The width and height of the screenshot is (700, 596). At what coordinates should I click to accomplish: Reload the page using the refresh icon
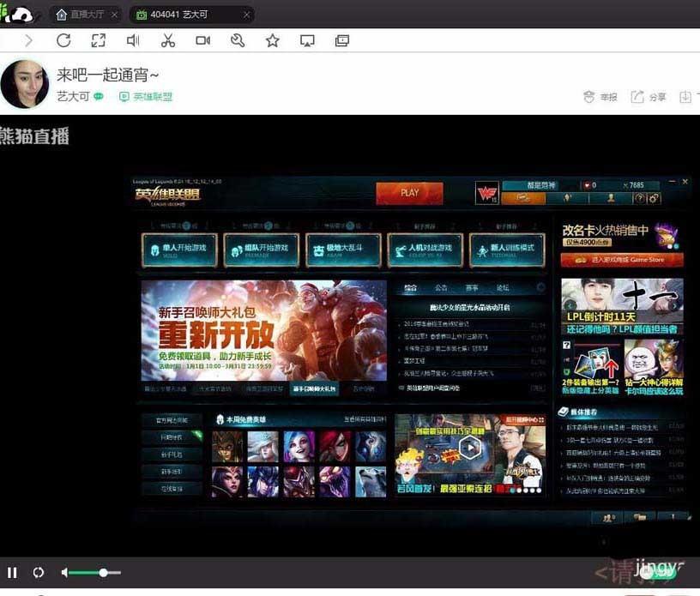tap(63, 39)
